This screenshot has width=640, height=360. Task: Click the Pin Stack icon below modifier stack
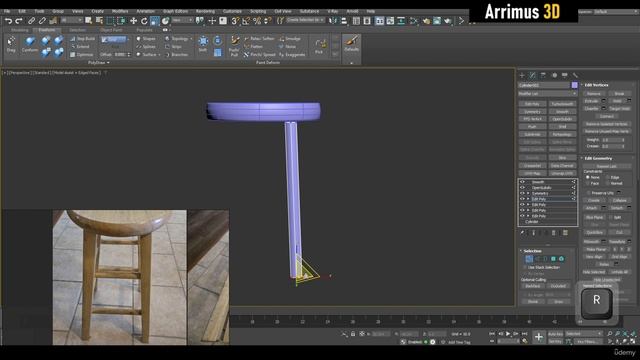point(522,233)
